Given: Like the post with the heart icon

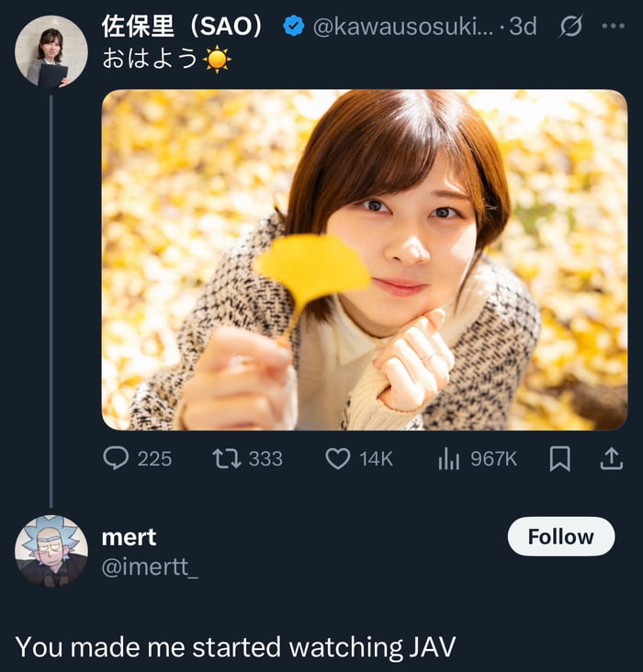Looking at the screenshot, I should [338, 458].
